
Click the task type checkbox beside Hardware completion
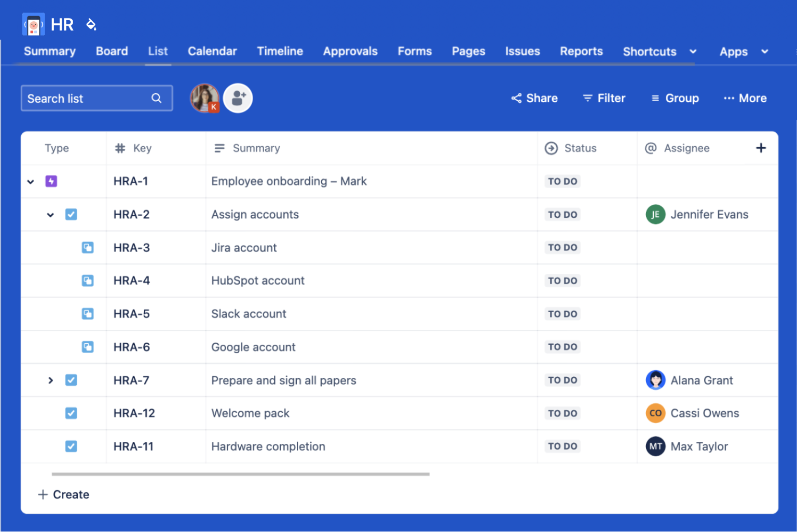(x=71, y=446)
